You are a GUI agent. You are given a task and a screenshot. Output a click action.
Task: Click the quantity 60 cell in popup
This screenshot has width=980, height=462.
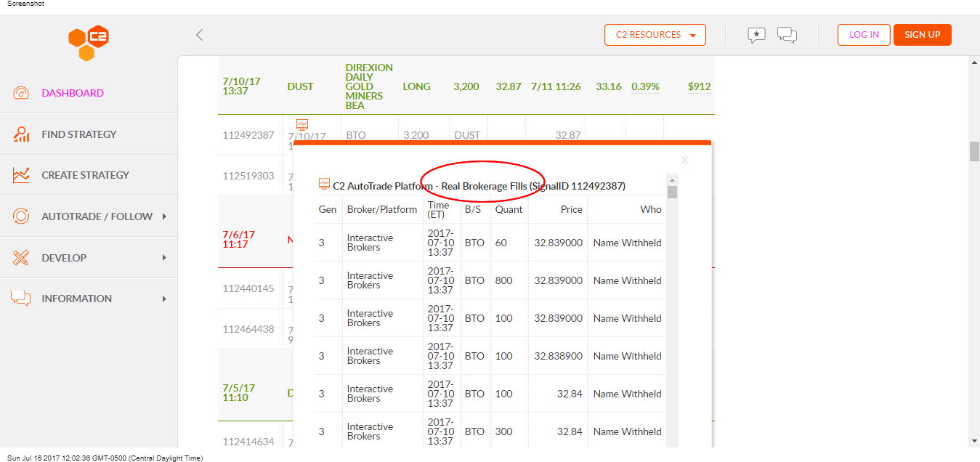(501, 243)
